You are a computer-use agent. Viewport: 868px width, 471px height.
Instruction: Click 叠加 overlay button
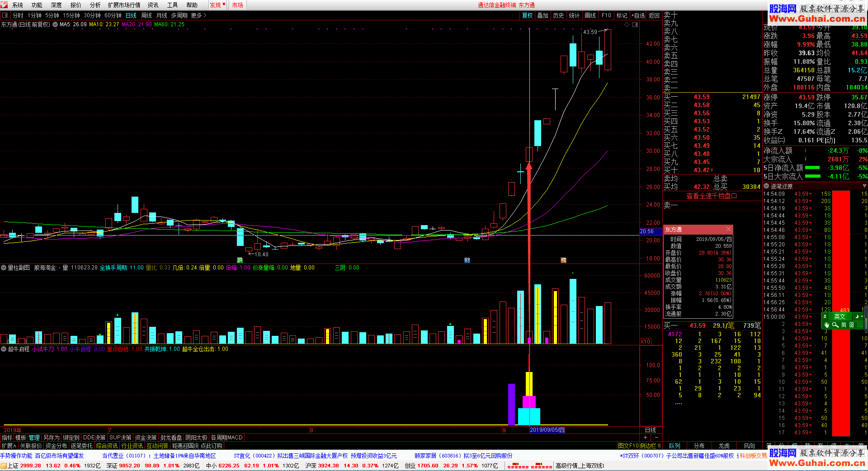click(x=542, y=15)
